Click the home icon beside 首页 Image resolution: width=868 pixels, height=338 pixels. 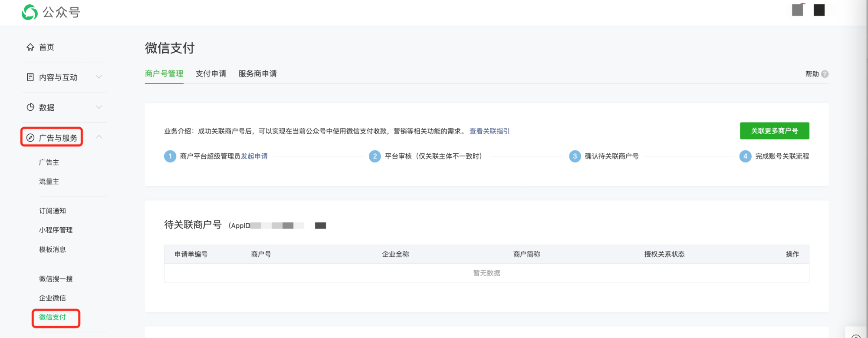click(x=30, y=47)
